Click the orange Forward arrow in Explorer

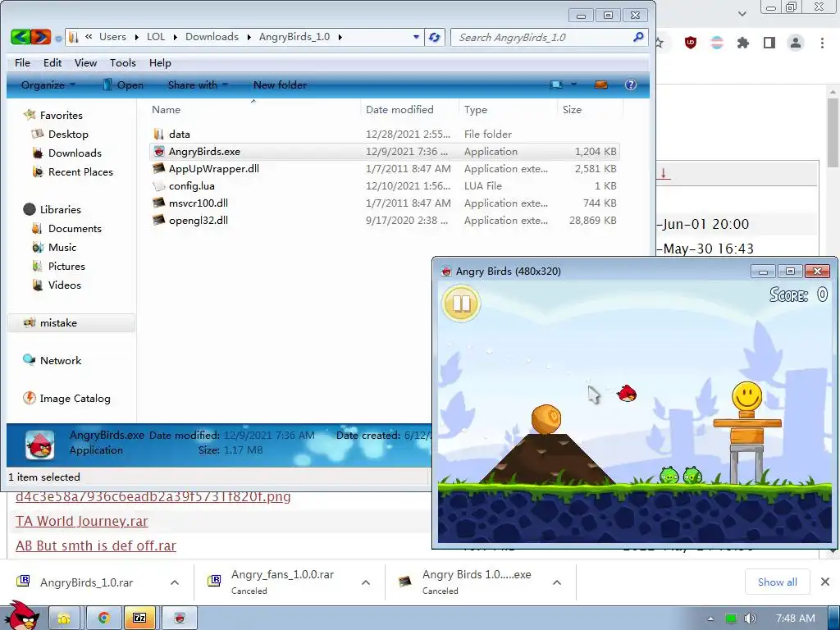pyautogui.click(x=41, y=37)
